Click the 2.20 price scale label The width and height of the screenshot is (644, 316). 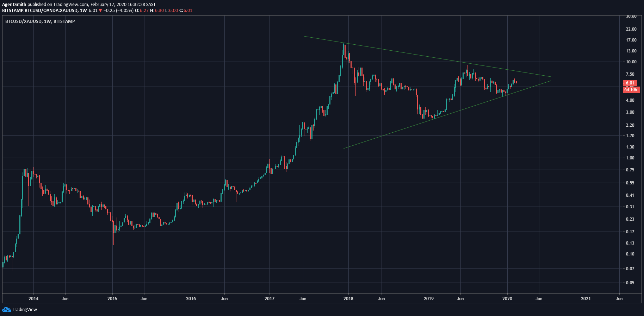click(630, 125)
